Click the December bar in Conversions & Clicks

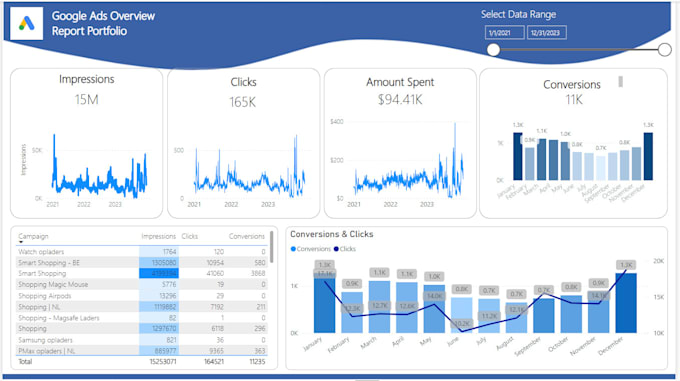(626, 303)
